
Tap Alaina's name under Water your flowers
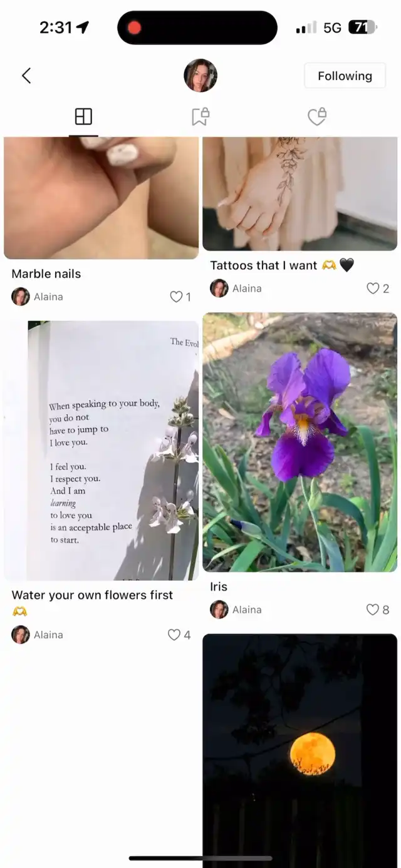click(x=48, y=635)
